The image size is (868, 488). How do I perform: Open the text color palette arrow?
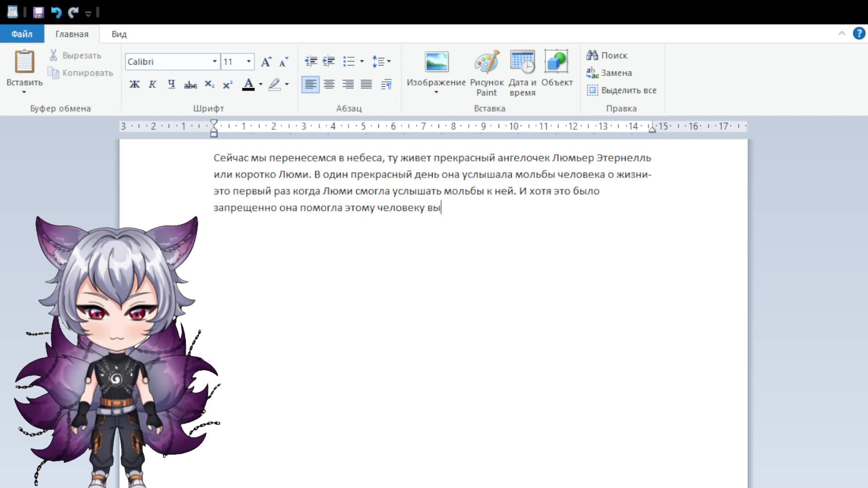coord(261,84)
